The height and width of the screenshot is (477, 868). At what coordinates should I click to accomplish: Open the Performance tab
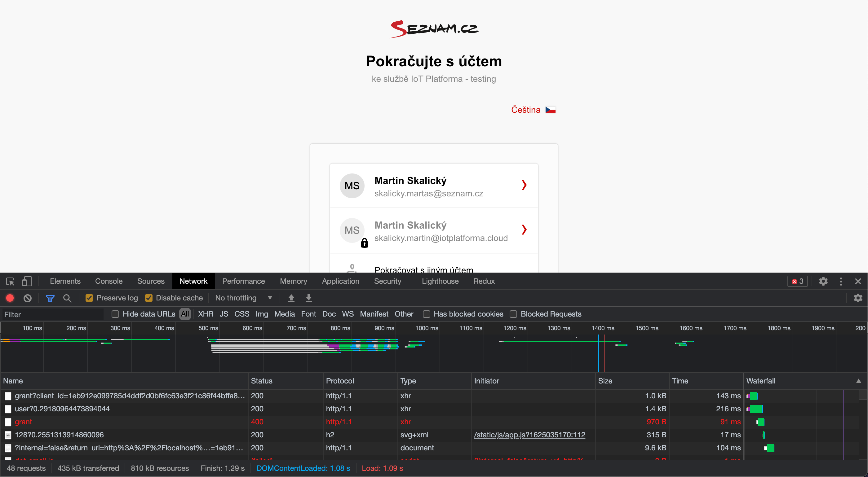tap(243, 282)
